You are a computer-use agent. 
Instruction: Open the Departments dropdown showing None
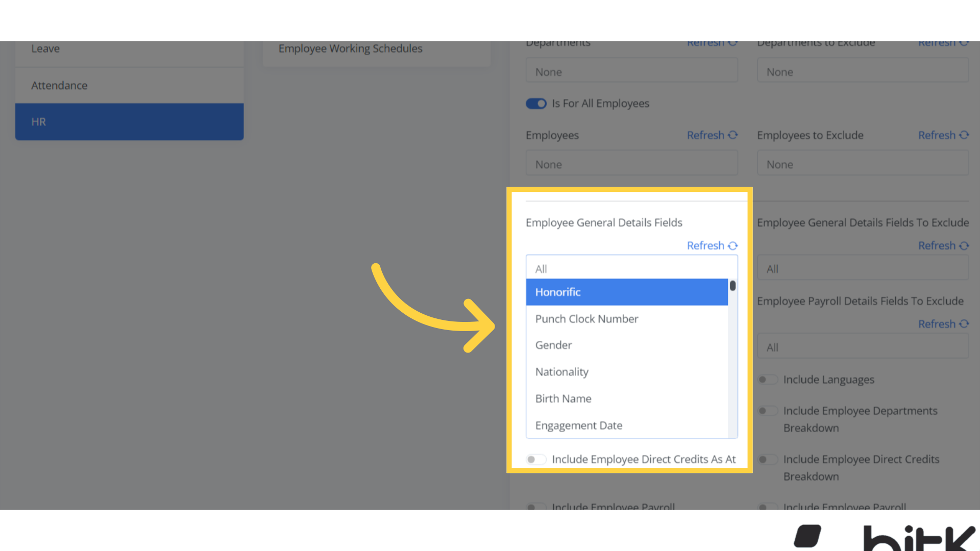click(x=631, y=70)
